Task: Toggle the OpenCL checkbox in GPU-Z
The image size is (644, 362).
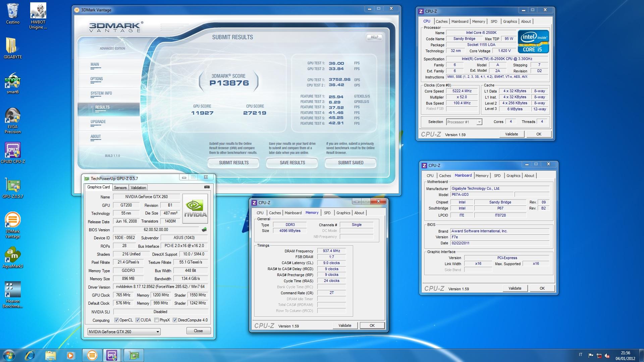Action: 116,320
